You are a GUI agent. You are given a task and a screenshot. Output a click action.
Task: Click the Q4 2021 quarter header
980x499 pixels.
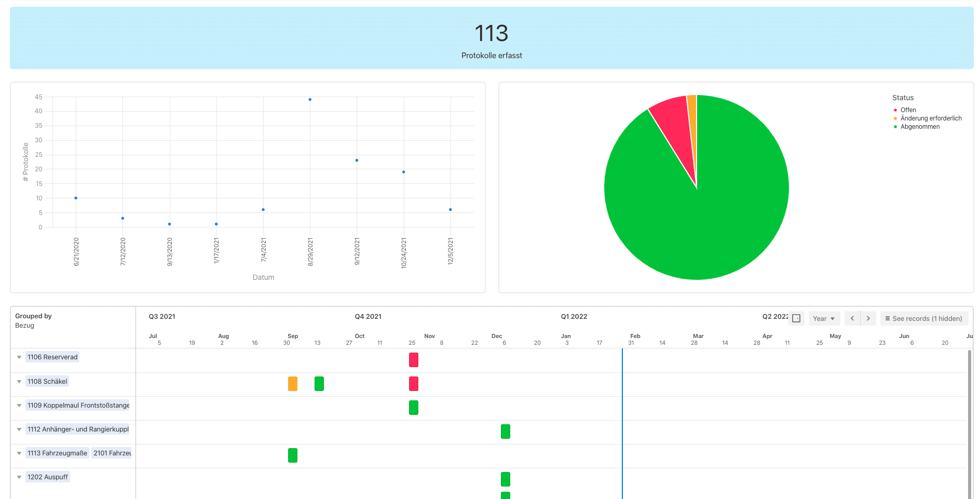point(368,316)
